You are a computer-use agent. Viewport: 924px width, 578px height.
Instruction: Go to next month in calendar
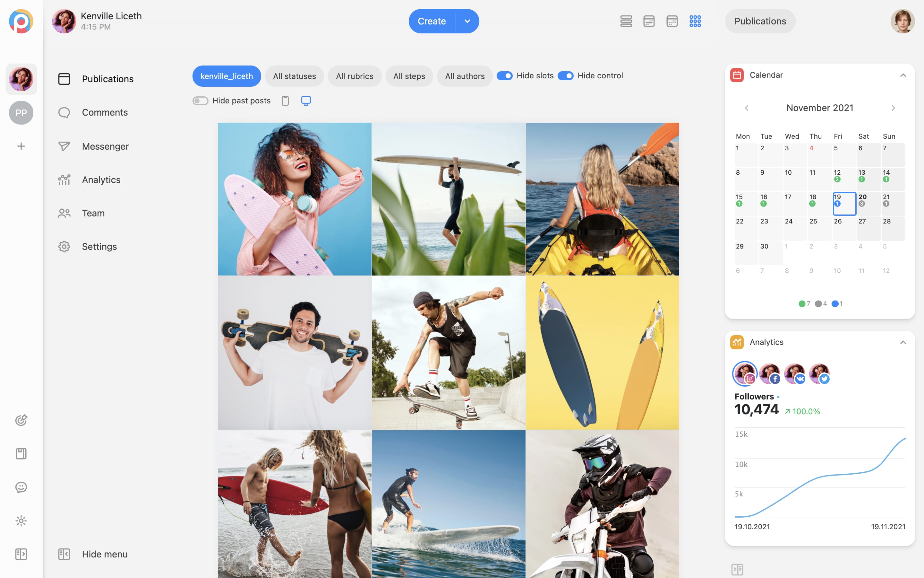[x=894, y=108]
